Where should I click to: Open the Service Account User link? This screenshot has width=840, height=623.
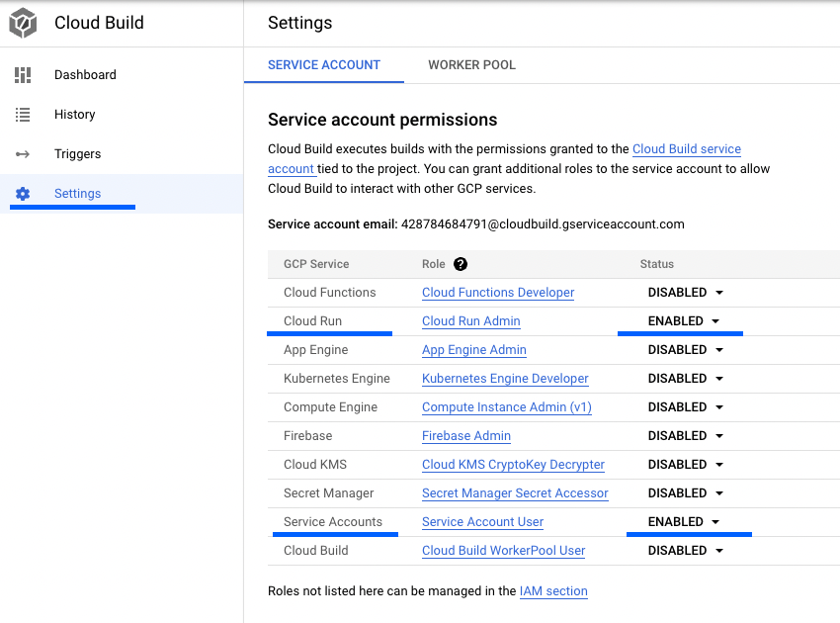[482, 522]
